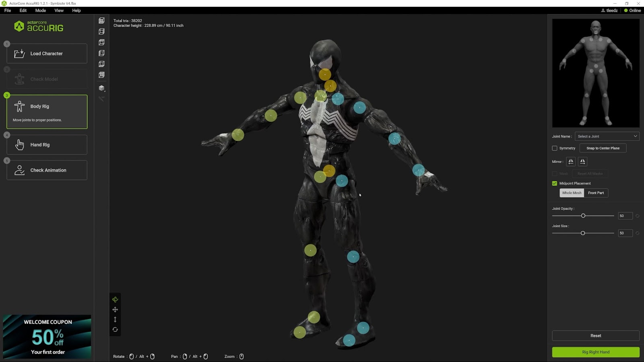
Task: Select the green orbit camera tool
Action: point(115,299)
